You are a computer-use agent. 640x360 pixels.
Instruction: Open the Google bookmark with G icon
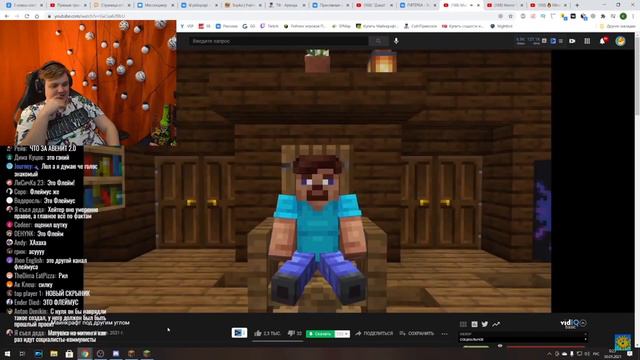tap(249, 26)
